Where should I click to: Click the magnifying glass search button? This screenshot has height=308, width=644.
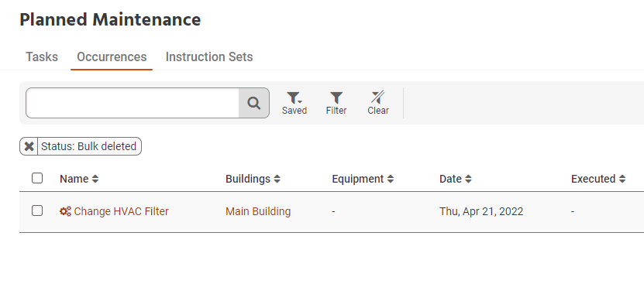[254, 103]
